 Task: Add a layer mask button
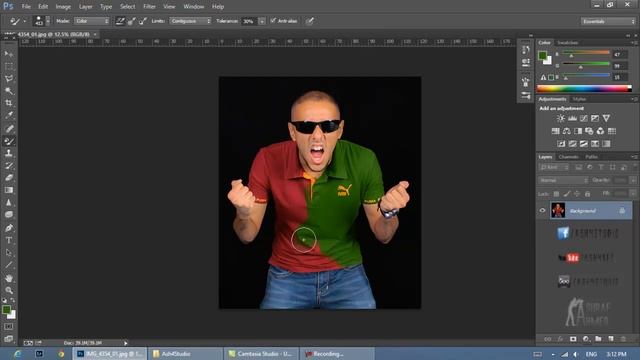pos(573,339)
